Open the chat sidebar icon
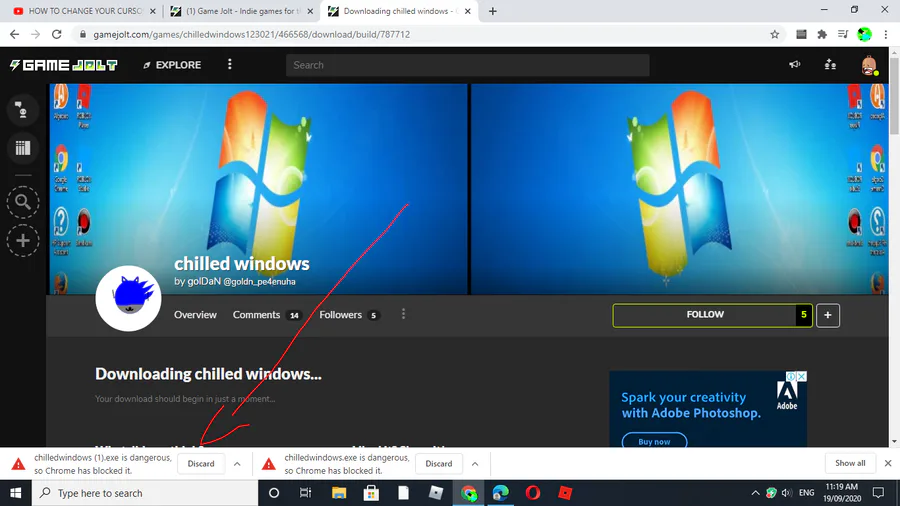 pyautogui.click(x=22, y=110)
